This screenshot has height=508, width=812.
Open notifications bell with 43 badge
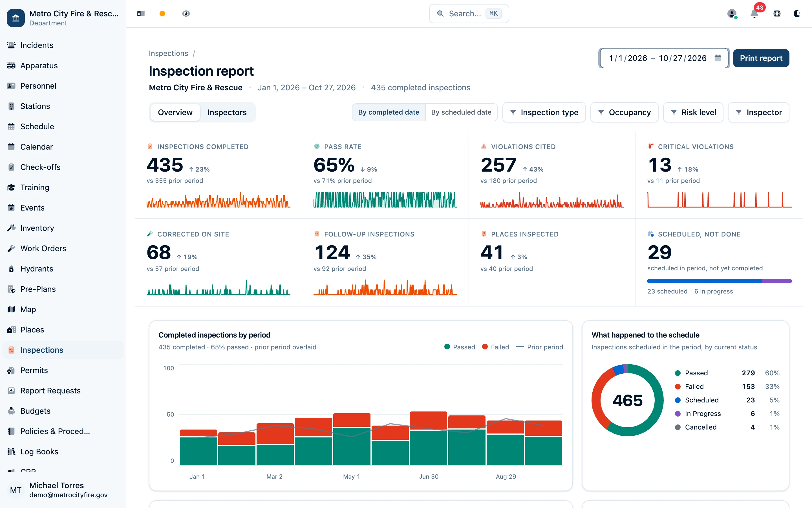754,14
